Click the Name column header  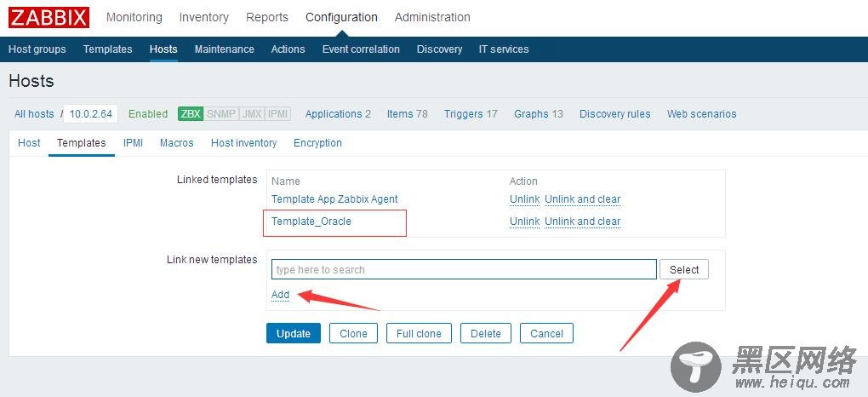pyautogui.click(x=286, y=181)
